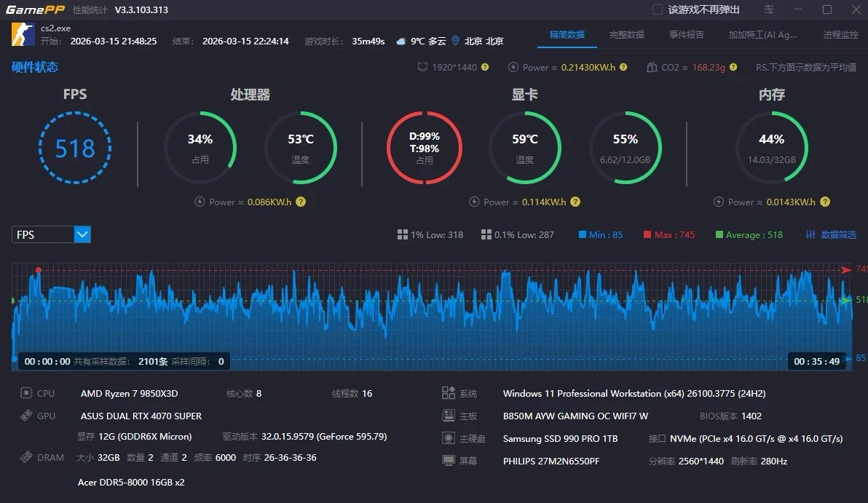Click the FPS combo box field
This screenshot has width=868, height=503.
pyautogui.click(x=51, y=234)
